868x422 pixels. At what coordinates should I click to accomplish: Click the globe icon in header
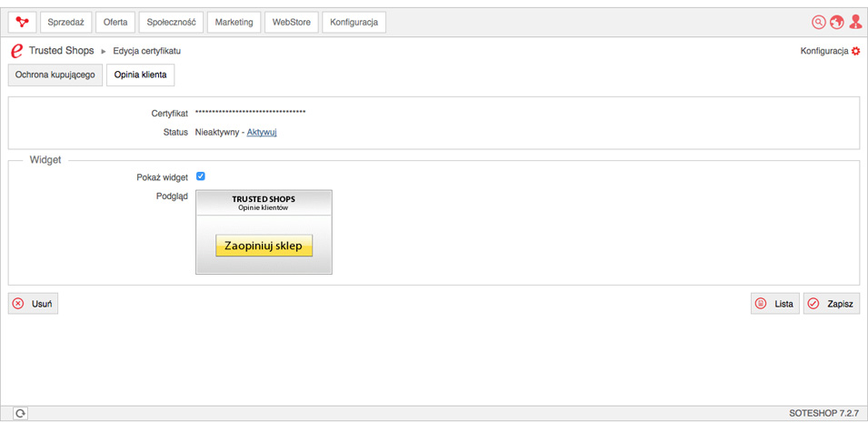[x=836, y=22]
